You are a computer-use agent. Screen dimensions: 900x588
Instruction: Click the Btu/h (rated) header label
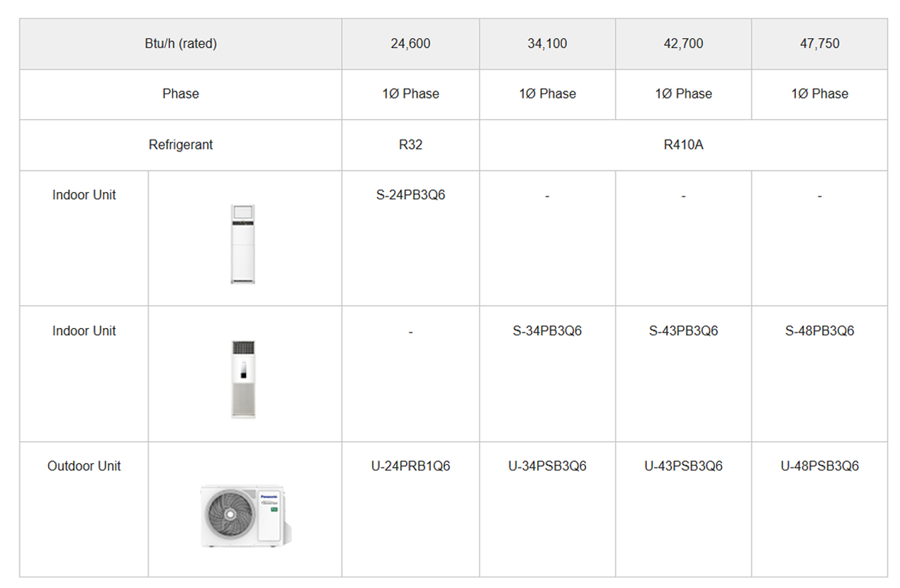click(x=181, y=44)
